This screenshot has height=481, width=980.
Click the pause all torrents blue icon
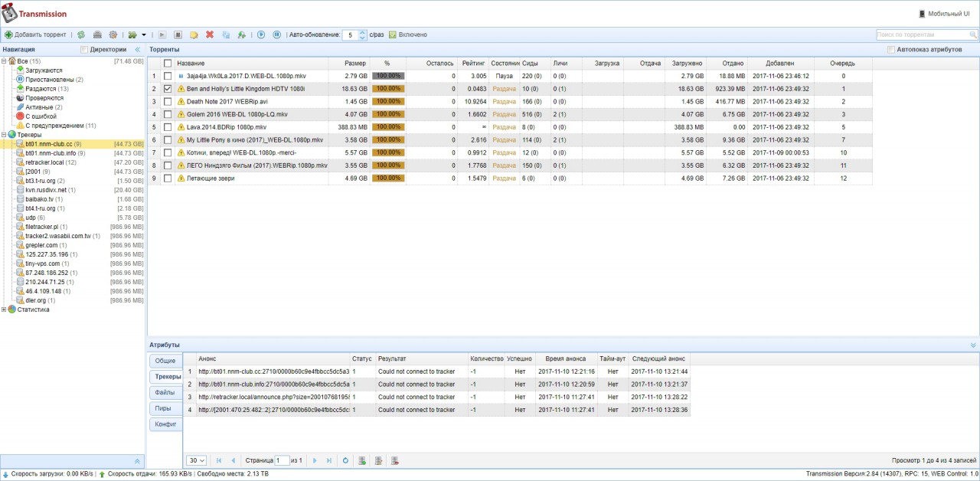coord(276,34)
